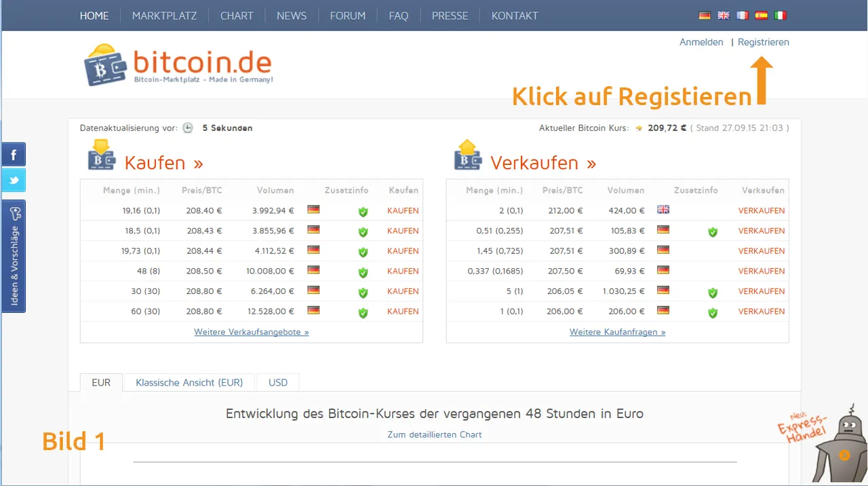Click the Registrieren link
Screen dimensions: 868x486
pos(764,42)
